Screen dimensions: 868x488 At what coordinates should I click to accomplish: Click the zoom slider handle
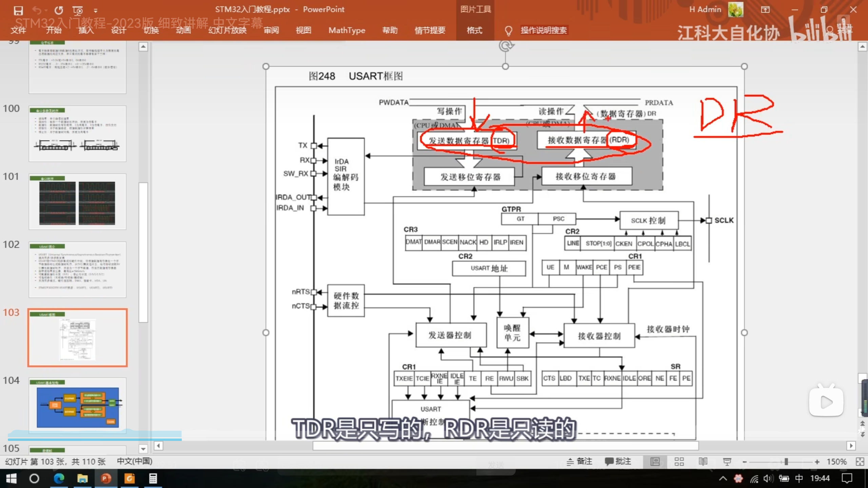(786, 462)
